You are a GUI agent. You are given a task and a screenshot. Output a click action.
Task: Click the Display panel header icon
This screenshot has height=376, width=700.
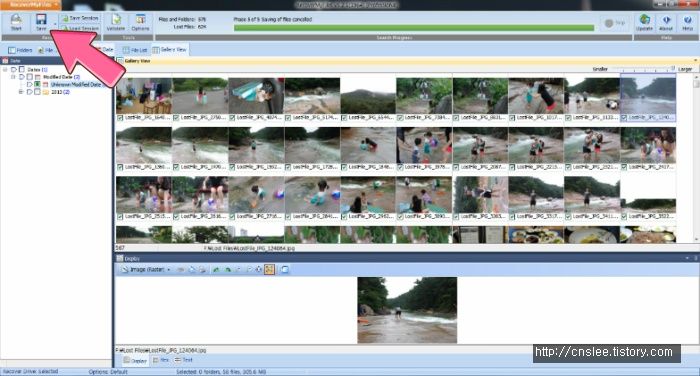[x=120, y=259]
